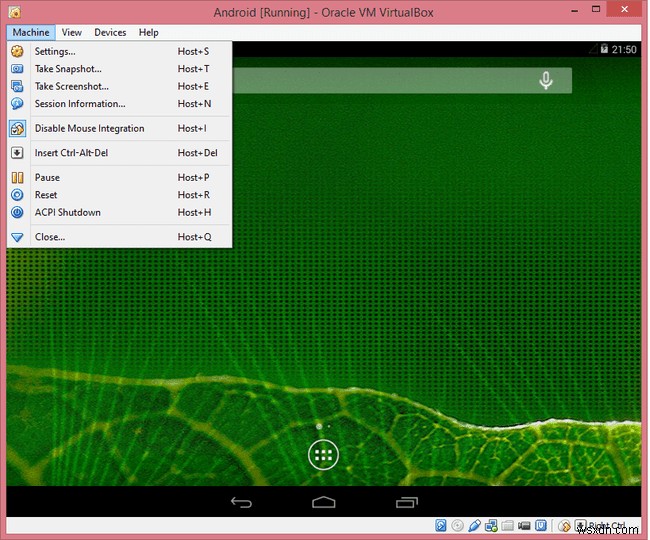
Task: Click the Take Snapshot camera icon
Action: (17, 69)
